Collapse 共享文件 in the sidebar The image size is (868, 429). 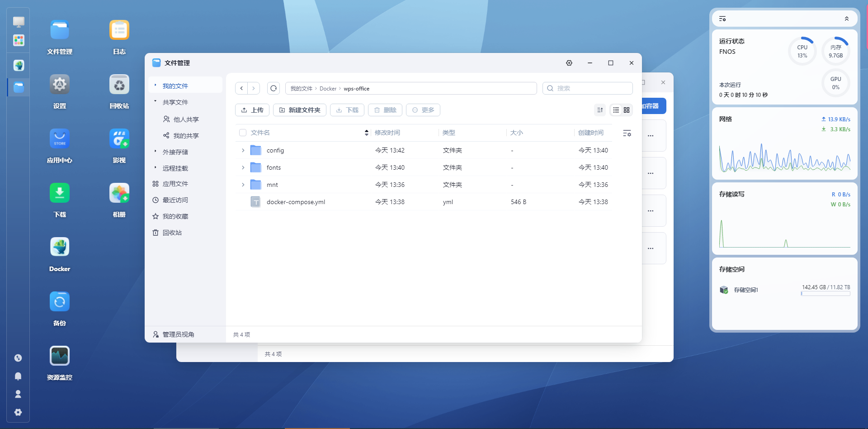(x=155, y=101)
